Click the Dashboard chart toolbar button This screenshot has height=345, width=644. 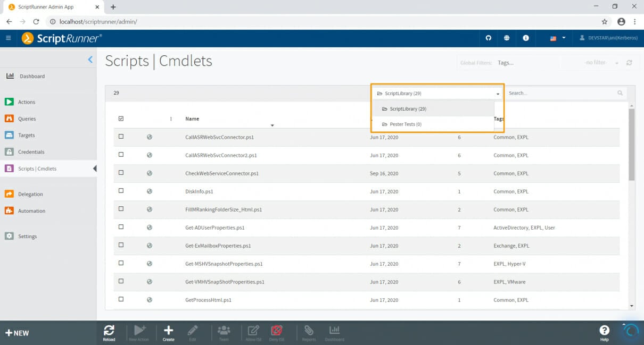point(334,333)
